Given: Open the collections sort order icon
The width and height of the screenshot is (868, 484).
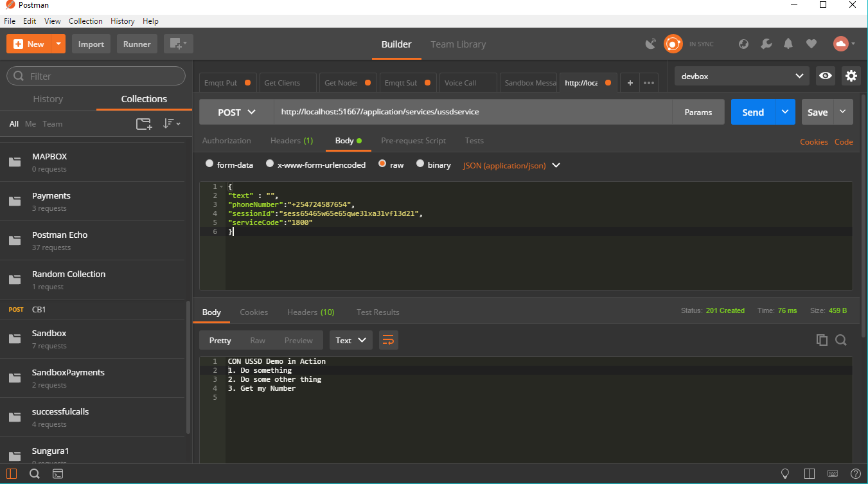Looking at the screenshot, I should tap(172, 123).
